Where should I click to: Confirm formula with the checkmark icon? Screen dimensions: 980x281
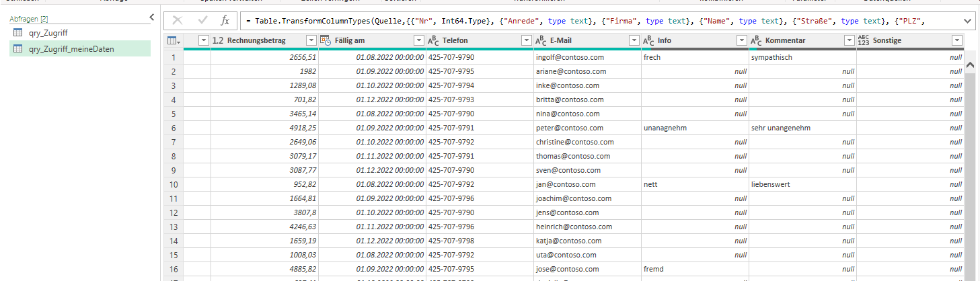(202, 21)
